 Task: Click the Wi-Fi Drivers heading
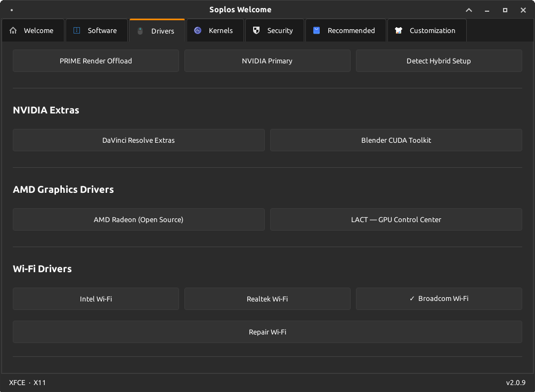click(x=42, y=269)
